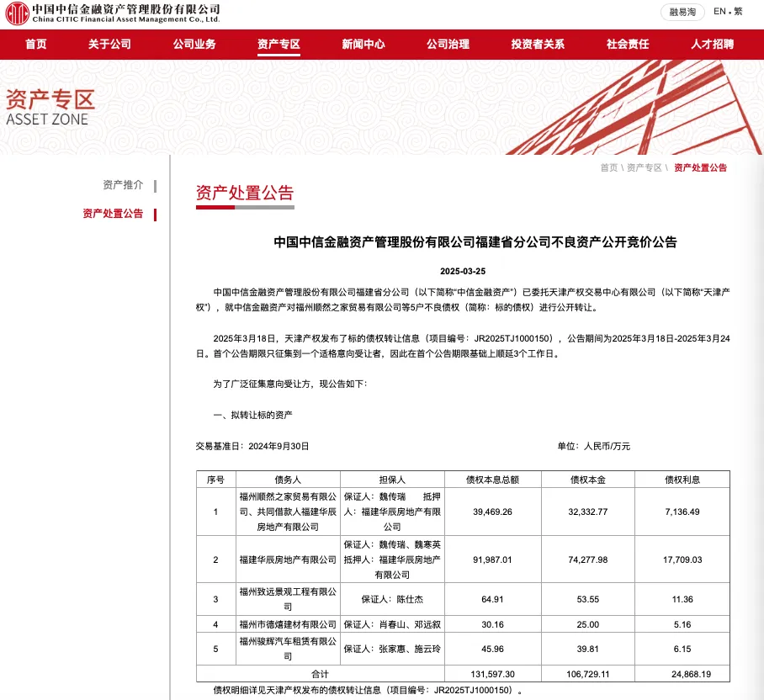Screen dimensions: 764x700
Task: Click the date 2025-03-25
Action: click(463, 271)
